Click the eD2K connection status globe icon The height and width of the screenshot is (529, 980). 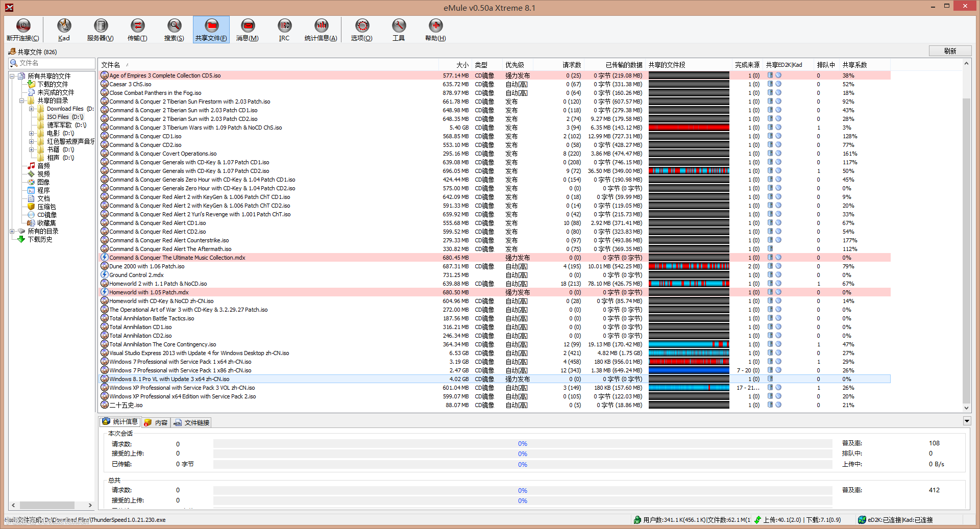(862, 520)
